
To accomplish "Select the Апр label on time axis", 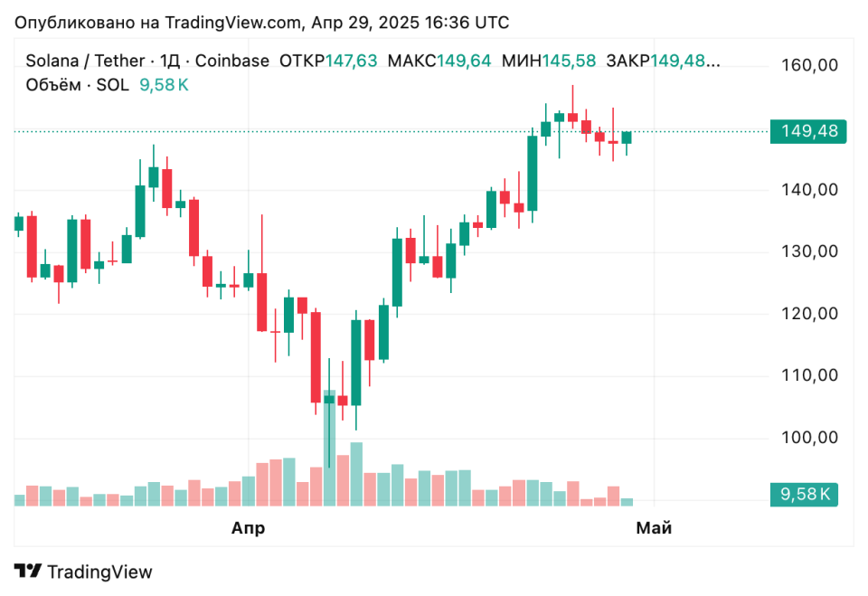I will tap(248, 528).
